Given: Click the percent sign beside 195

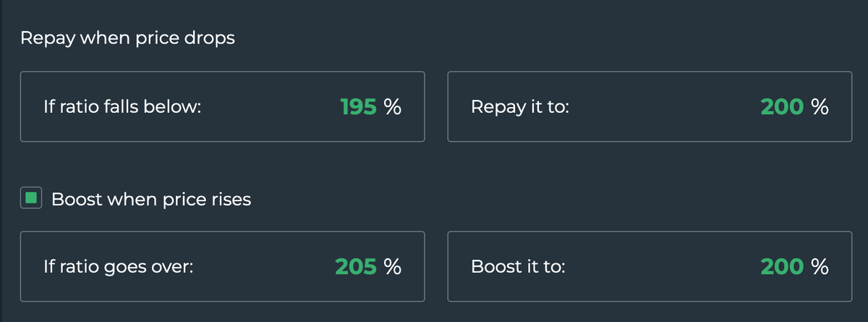Looking at the screenshot, I should [x=393, y=107].
